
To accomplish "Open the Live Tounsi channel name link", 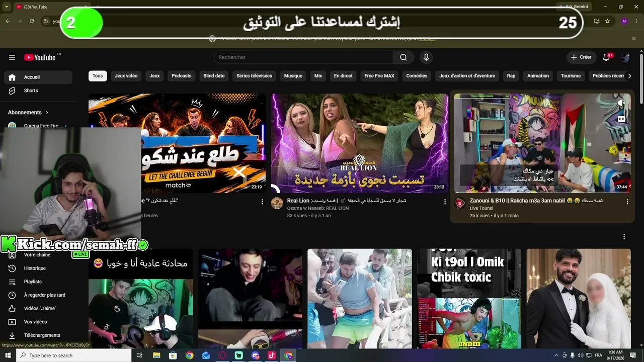I will [x=481, y=208].
